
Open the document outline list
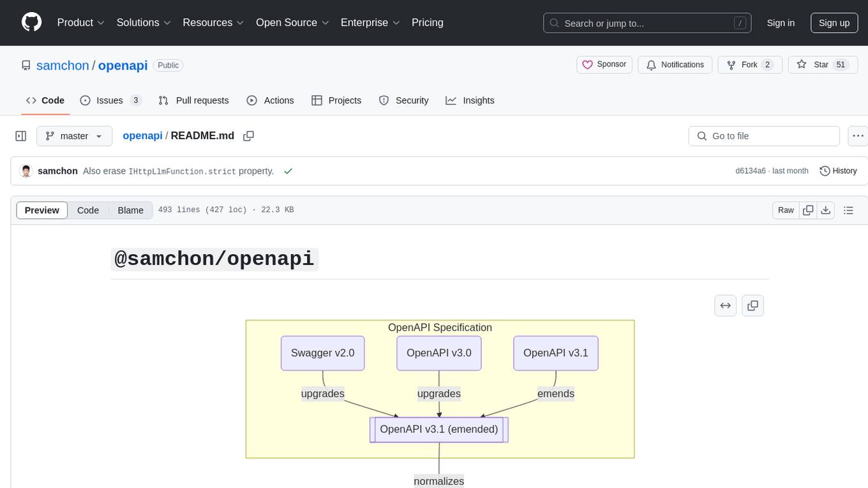[848, 210]
